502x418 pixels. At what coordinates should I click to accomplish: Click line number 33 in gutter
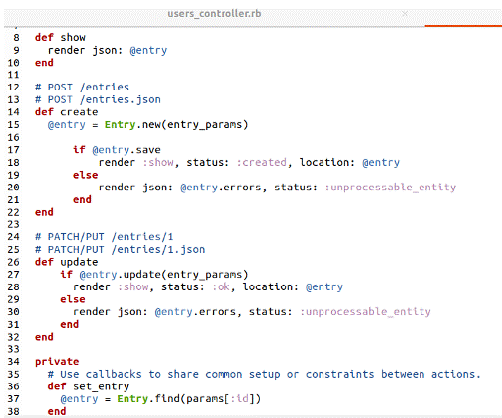(x=14, y=349)
